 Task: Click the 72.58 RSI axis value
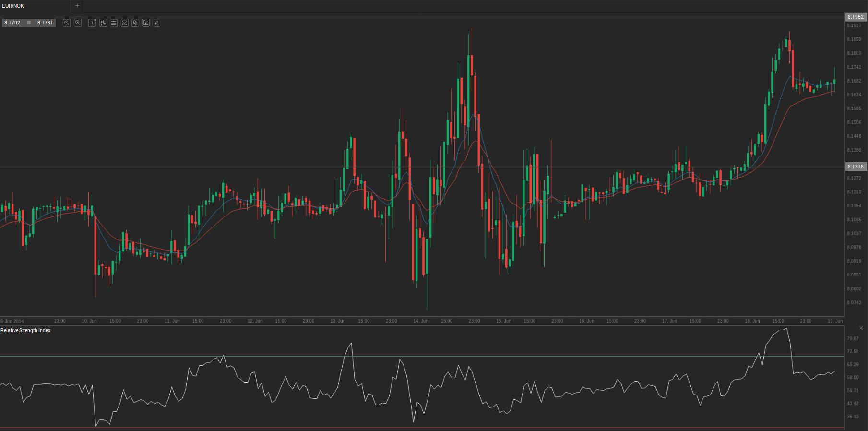tap(853, 351)
